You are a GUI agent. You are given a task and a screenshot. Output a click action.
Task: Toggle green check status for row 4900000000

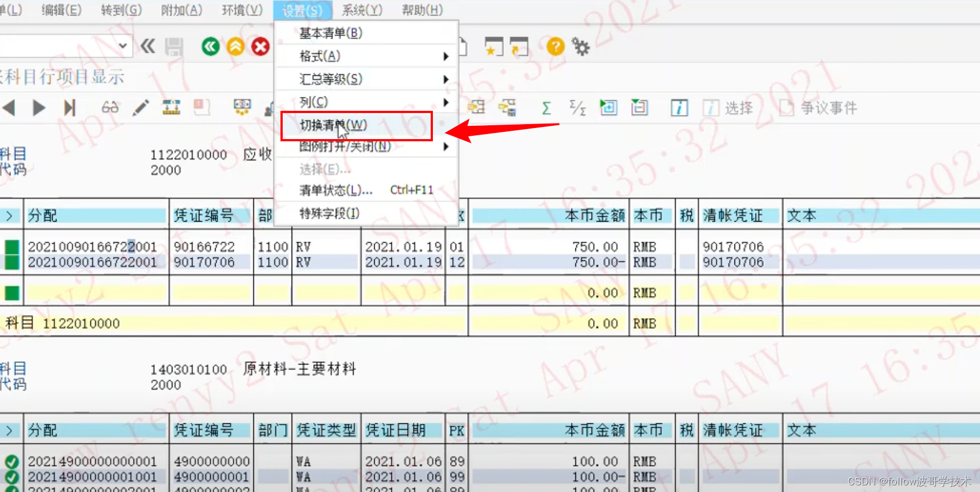12,462
